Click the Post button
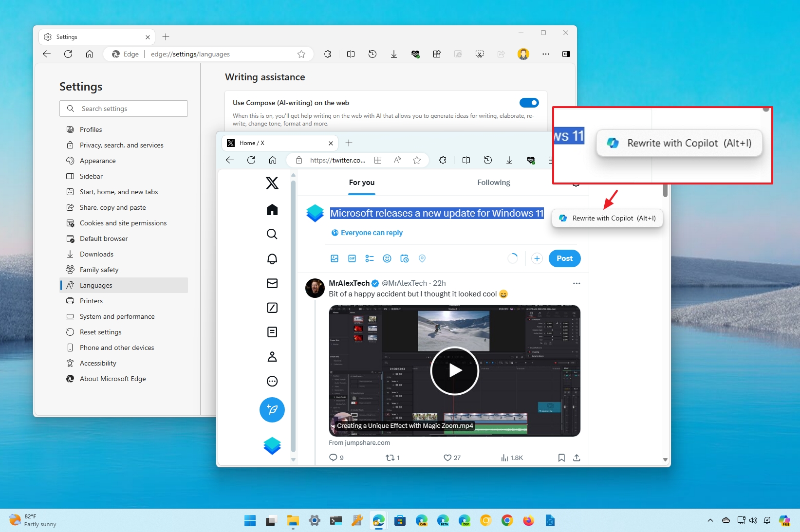This screenshot has width=800, height=532. [x=564, y=258]
